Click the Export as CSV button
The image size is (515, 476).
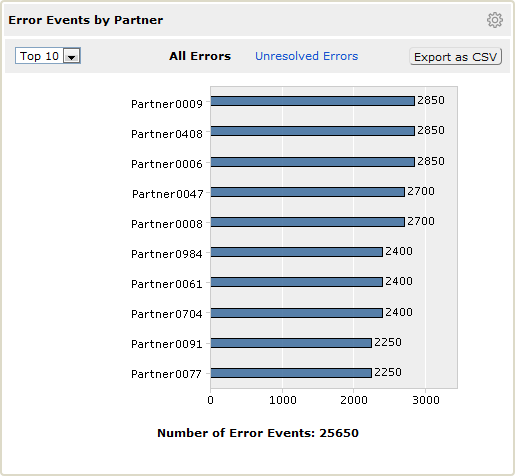[x=455, y=57]
